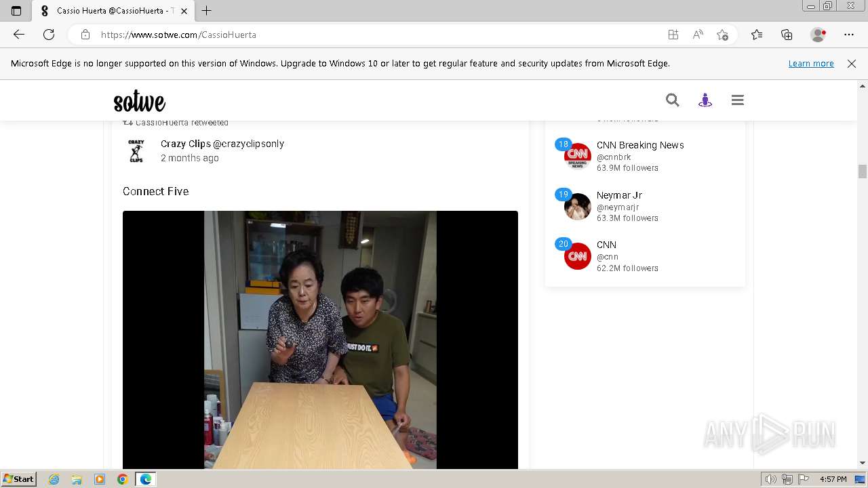Open Neymar Jr avatar
This screenshot has width=868, height=488.
[x=578, y=206]
